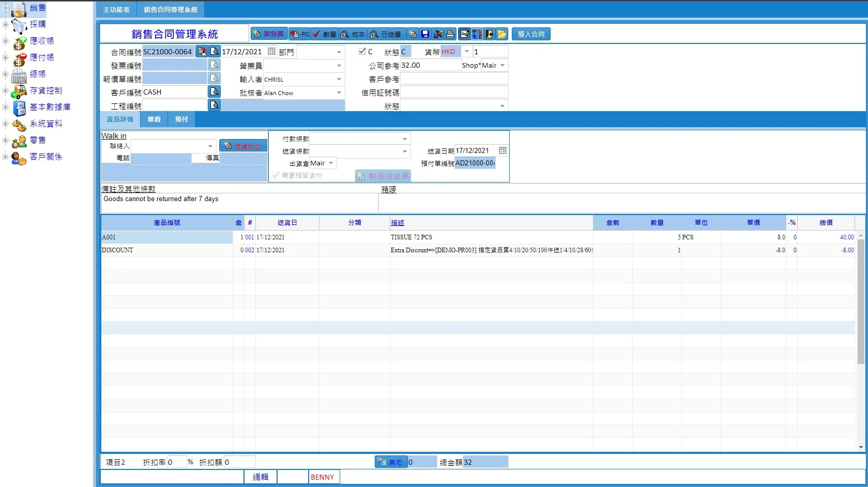This screenshot has height=487, width=868.
Task: Click the yellow folder open icon
Action: (502, 34)
